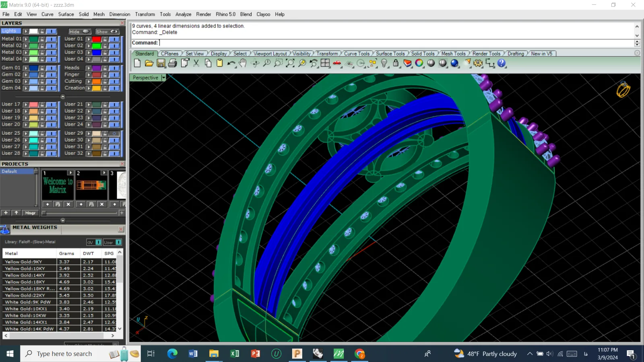
Task: Click the Mngr button in Projects
Action: 30,213
